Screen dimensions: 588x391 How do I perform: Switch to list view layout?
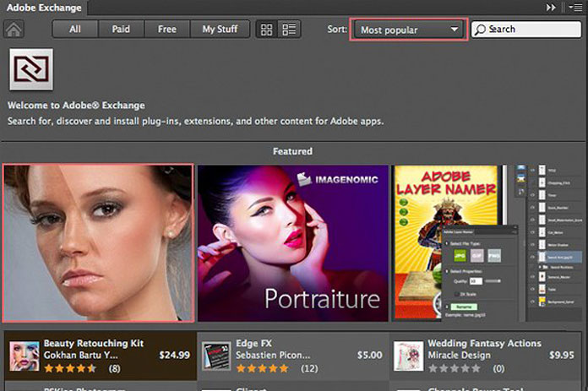(x=289, y=30)
